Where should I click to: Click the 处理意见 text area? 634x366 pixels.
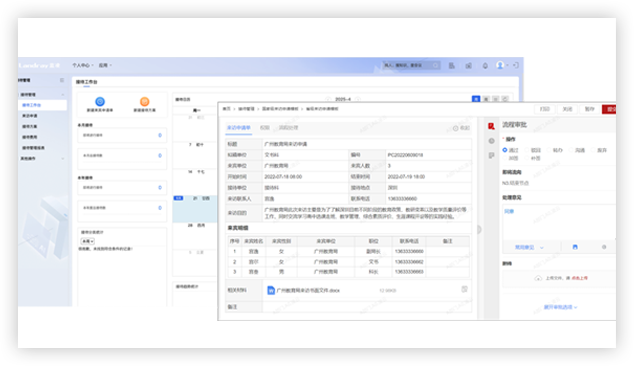coord(559,222)
